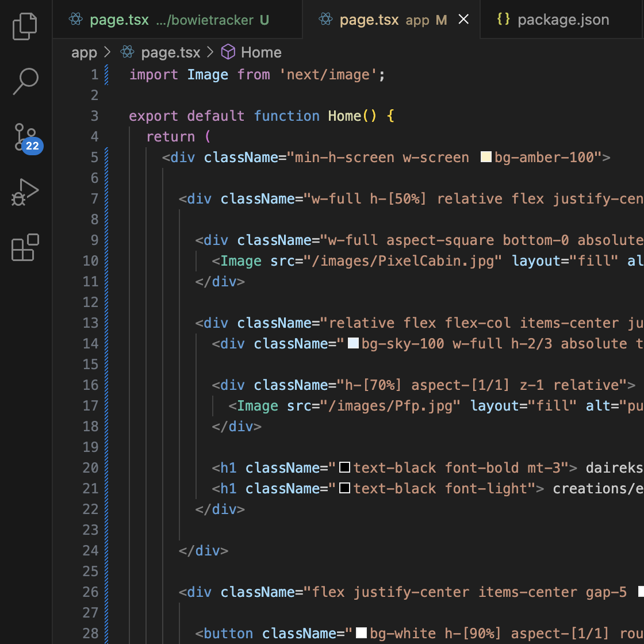Click 'flex justify-center items-center gap-5' text
This screenshot has height=644, width=644.
click(469, 592)
